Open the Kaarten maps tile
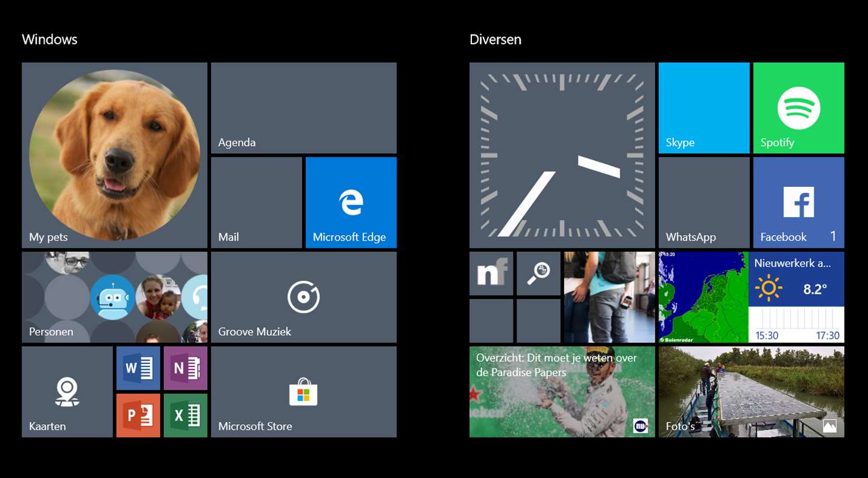The image size is (868, 478). click(67, 392)
